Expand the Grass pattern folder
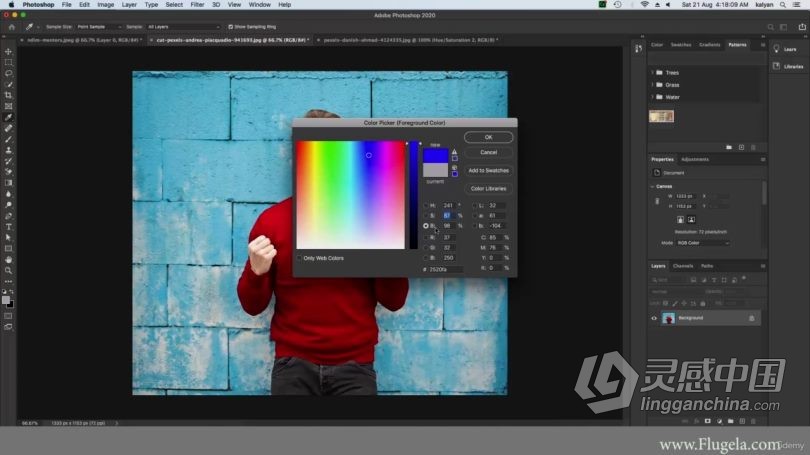Viewport: 810px width, 455px height. click(652, 85)
